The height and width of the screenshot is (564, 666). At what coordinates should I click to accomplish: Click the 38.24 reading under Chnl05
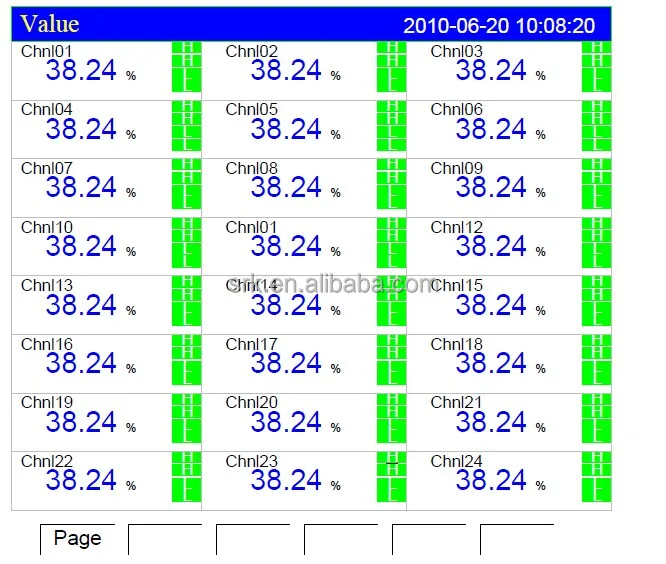click(x=286, y=129)
